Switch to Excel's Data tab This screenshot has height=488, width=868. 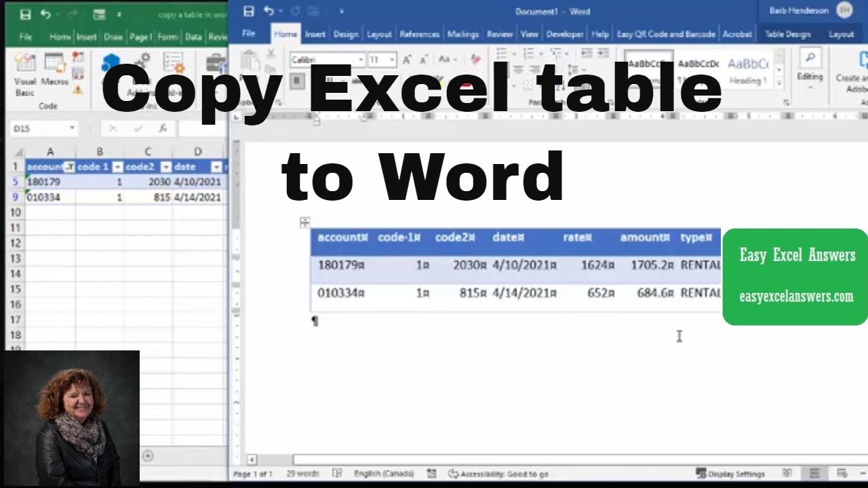pyautogui.click(x=193, y=37)
